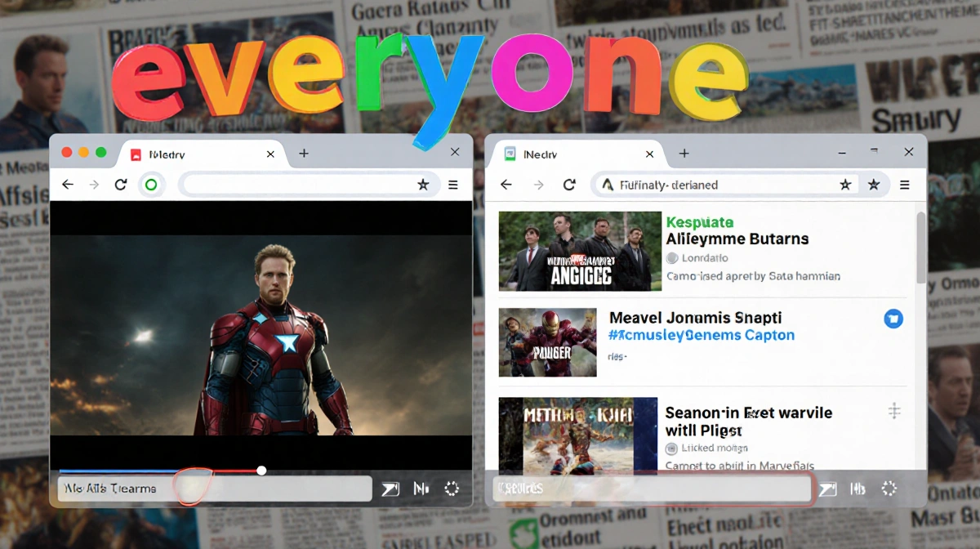Click the green circle extension icon near address bar
The image size is (980, 549).
click(x=151, y=185)
